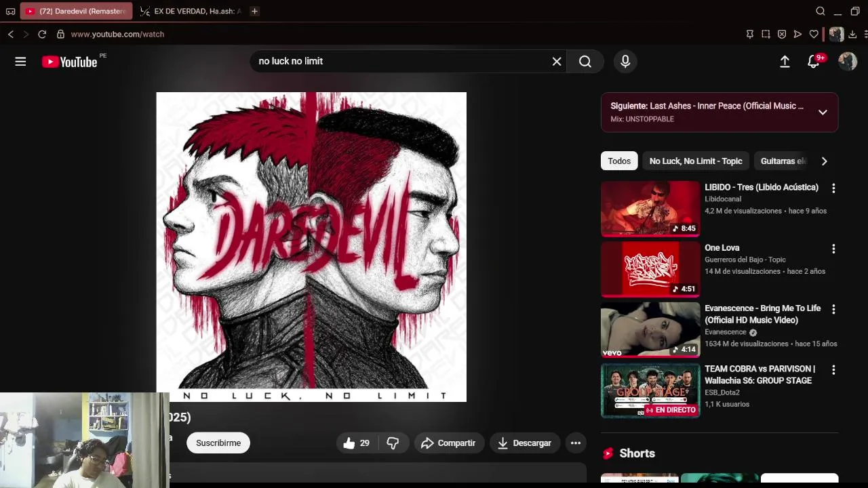Open the notifications bell
This screenshot has height=488, width=868.
pyautogui.click(x=814, y=62)
